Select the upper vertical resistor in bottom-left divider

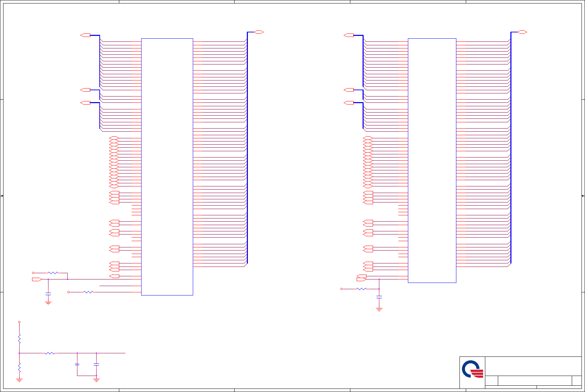pyautogui.click(x=19, y=338)
